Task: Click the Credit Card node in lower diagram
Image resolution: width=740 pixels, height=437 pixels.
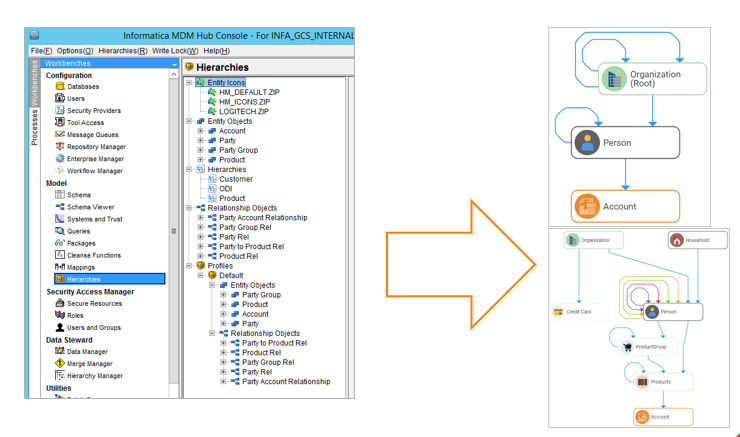Action: pyautogui.click(x=580, y=311)
